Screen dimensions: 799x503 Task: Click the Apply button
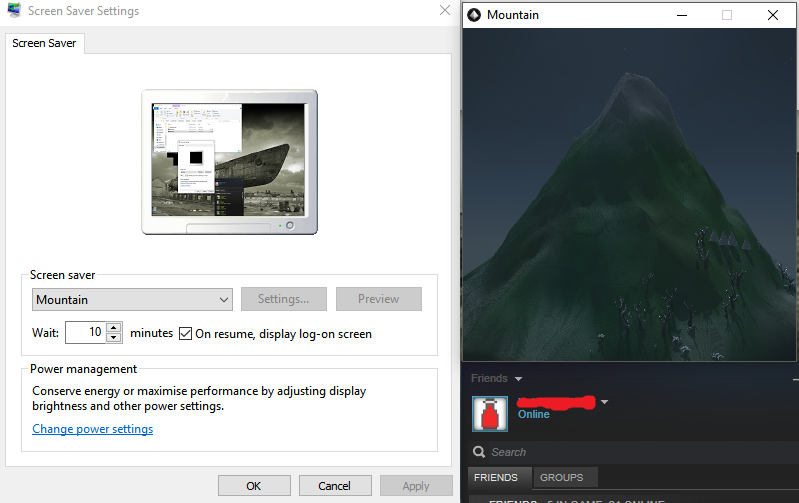tap(416, 486)
